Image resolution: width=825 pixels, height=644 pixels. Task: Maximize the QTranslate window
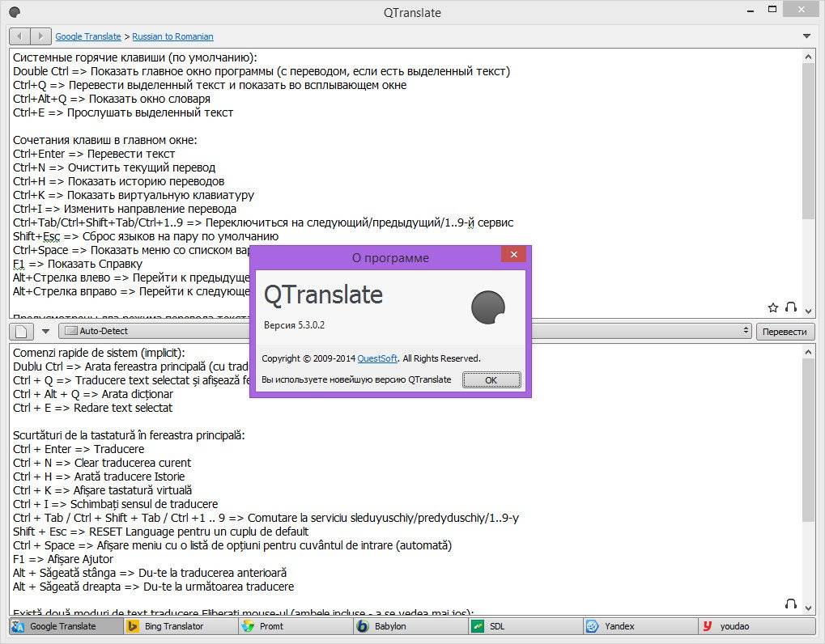(772, 10)
